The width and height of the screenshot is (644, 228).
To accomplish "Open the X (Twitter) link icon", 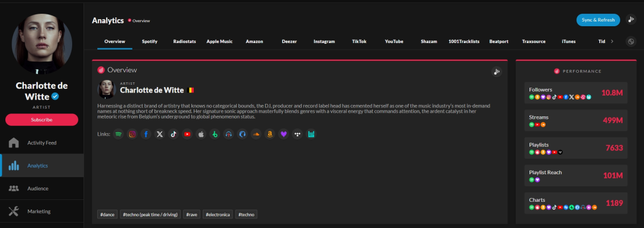I will 160,134.
